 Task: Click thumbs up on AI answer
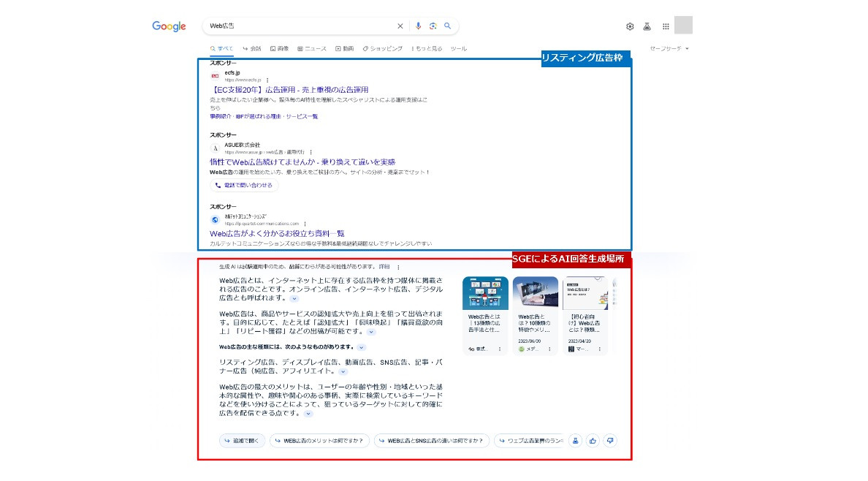pos(593,440)
